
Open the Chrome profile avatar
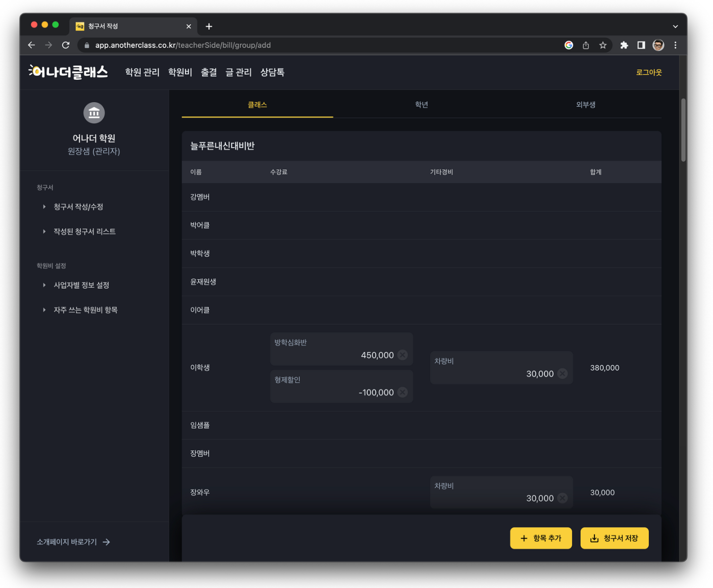coord(658,45)
